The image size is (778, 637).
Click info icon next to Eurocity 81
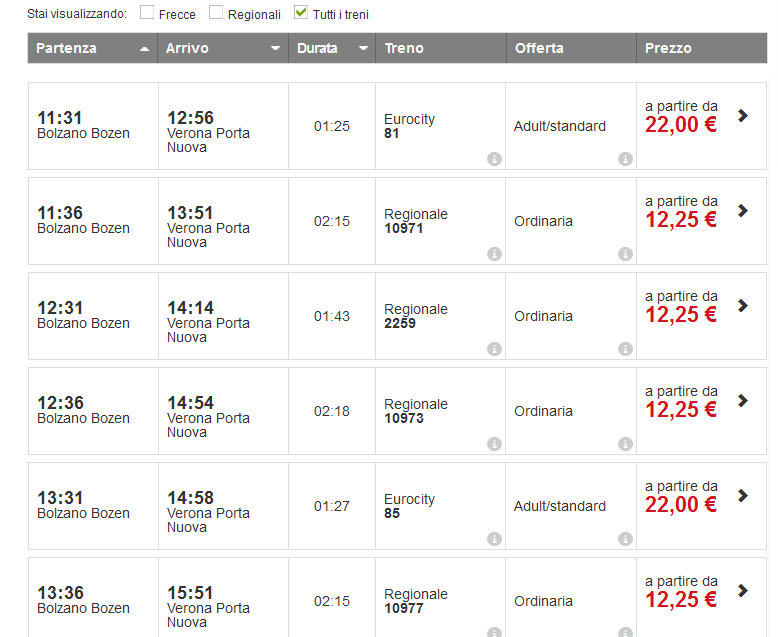(494, 159)
